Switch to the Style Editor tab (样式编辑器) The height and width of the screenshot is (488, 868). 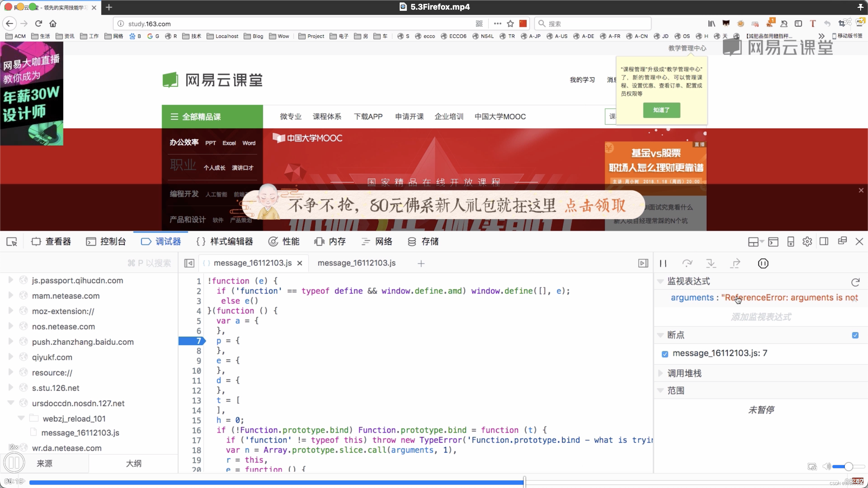pyautogui.click(x=225, y=242)
